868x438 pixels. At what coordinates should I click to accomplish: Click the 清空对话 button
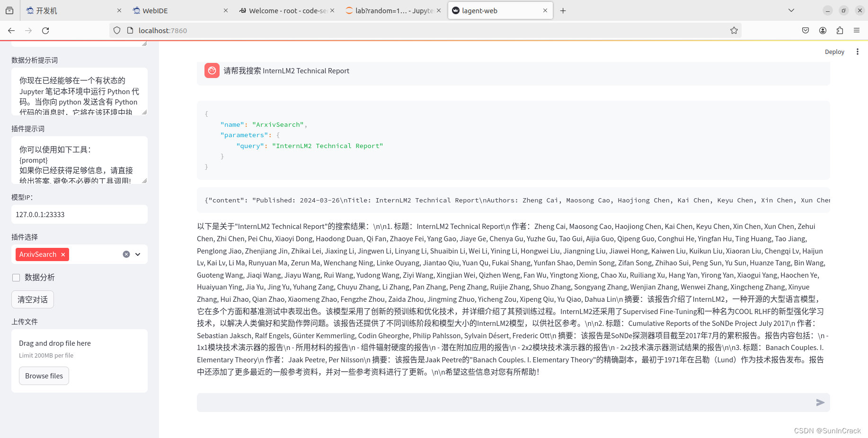(x=33, y=299)
